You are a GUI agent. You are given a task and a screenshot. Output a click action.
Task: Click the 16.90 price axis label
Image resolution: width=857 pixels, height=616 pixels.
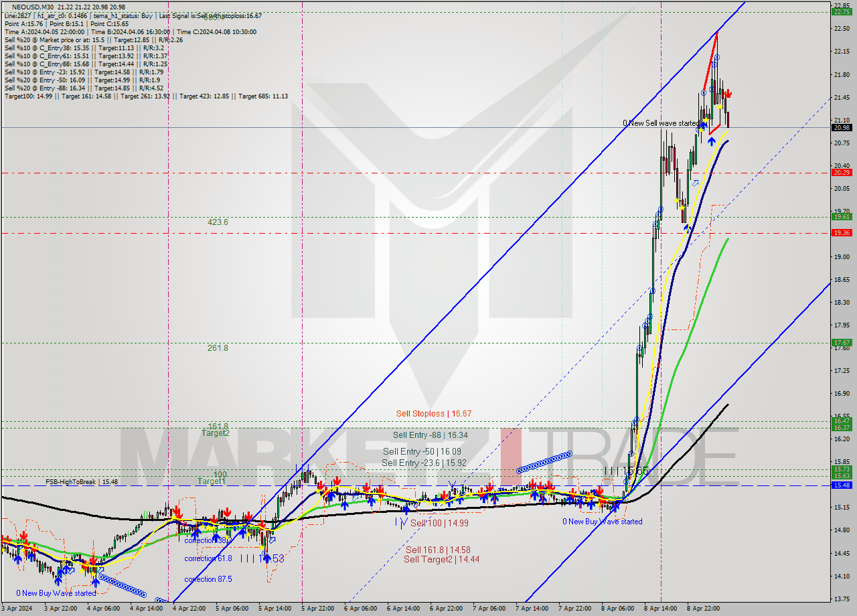pos(842,394)
